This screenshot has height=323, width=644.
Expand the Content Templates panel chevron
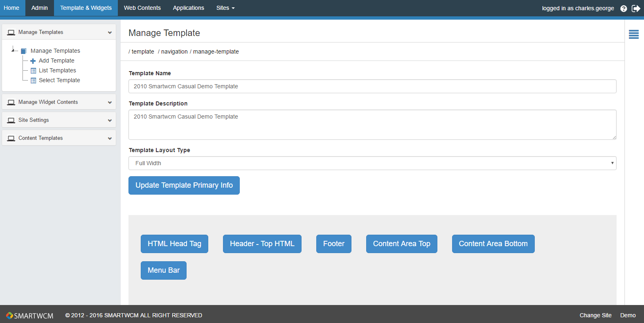click(110, 138)
